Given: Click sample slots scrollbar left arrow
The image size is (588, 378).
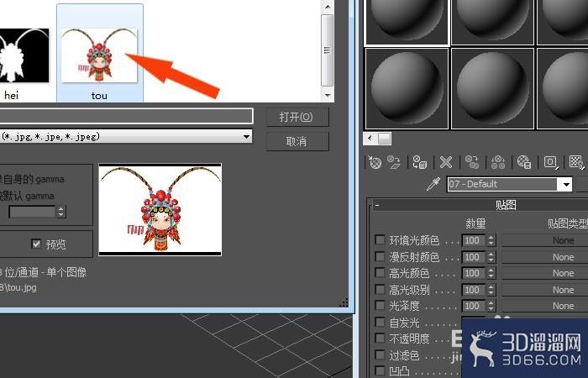Looking at the screenshot, I should click(370, 139).
